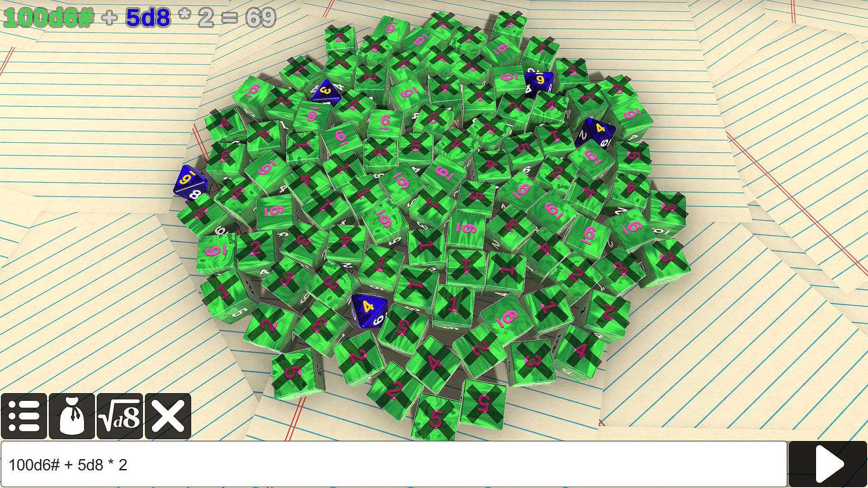
Task: Select the bottommost green die showing 5
Action: (x=436, y=418)
